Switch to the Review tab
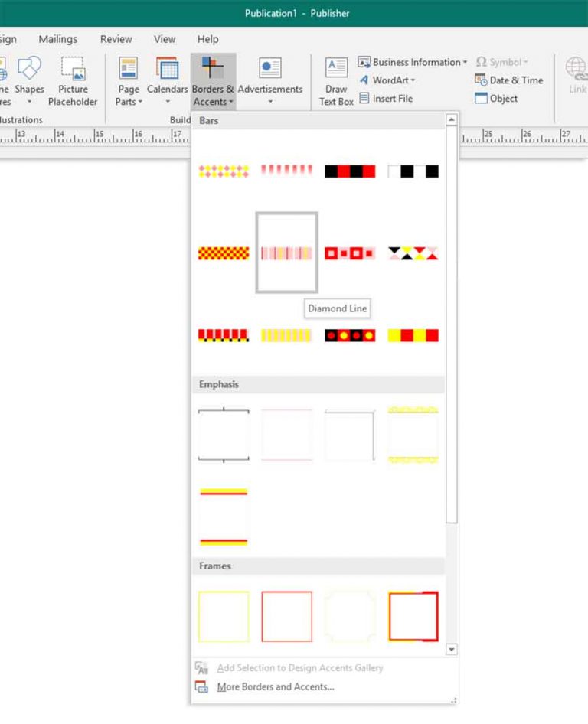Viewport: 588px width, 724px height. (116, 39)
